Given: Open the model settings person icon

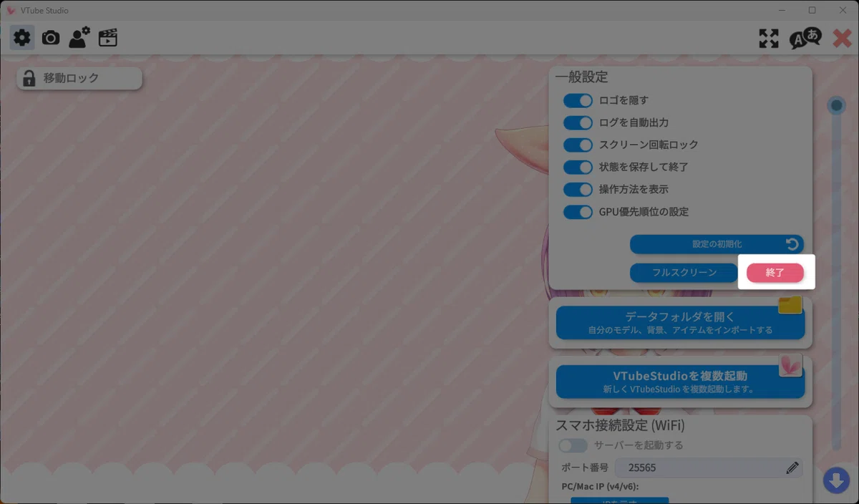Looking at the screenshot, I should click(79, 37).
